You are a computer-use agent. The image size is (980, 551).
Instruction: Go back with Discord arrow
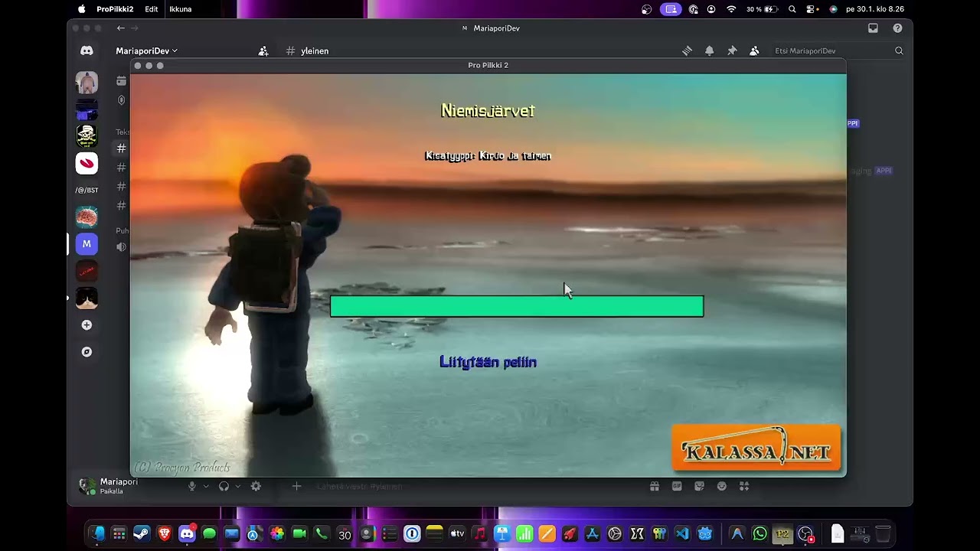coord(120,28)
